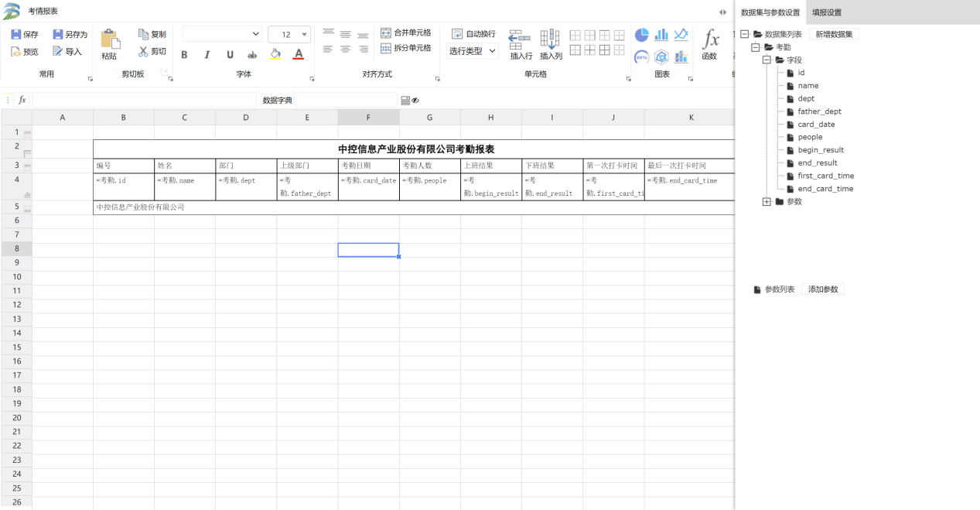Click the 添加参数 button
The image size is (980, 510).
pyautogui.click(x=823, y=289)
